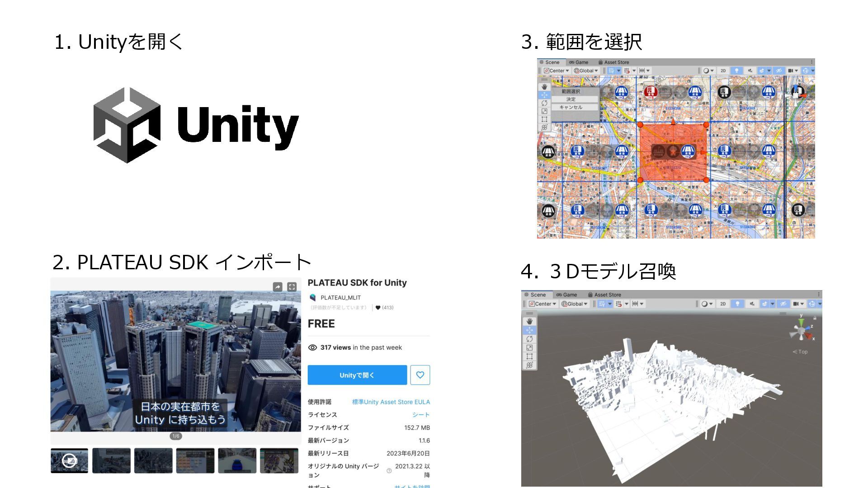Open Global rotation dropdown in the map Scene view
This screenshot has height=488, width=868.
[x=586, y=70]
